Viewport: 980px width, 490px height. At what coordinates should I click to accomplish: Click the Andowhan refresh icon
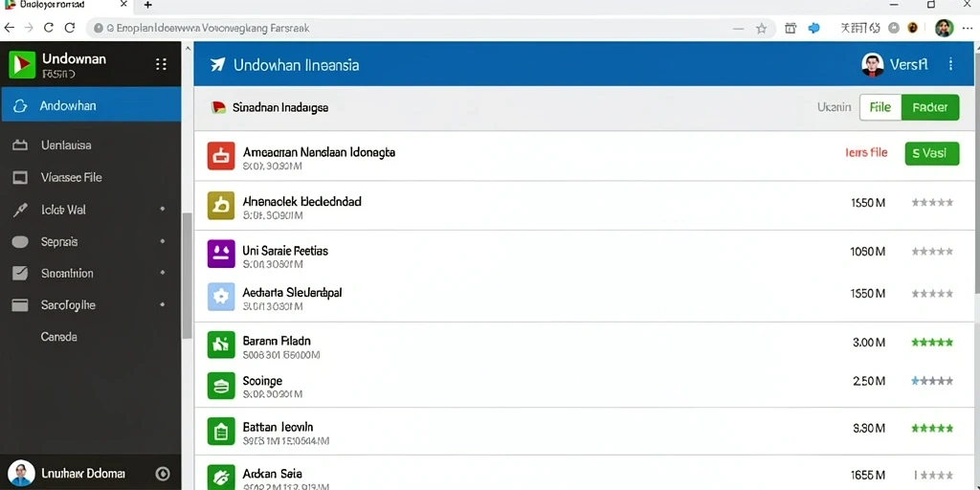point(20,105)
